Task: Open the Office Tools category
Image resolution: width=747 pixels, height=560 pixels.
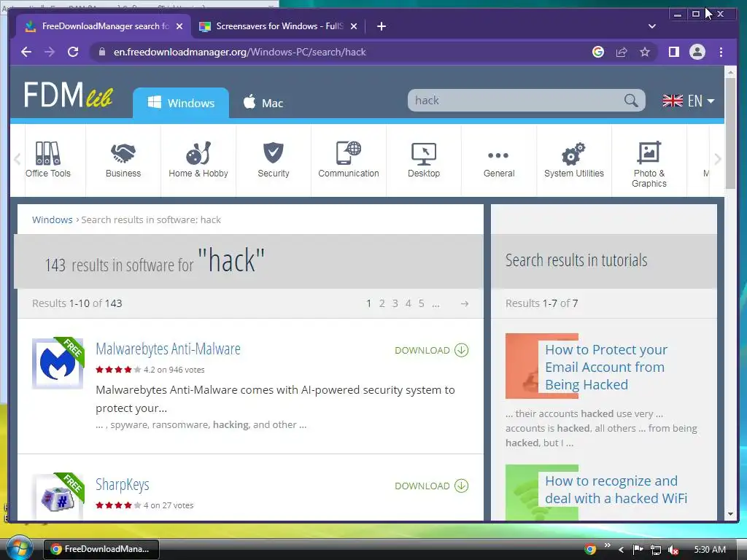Action: coord(48,160)
